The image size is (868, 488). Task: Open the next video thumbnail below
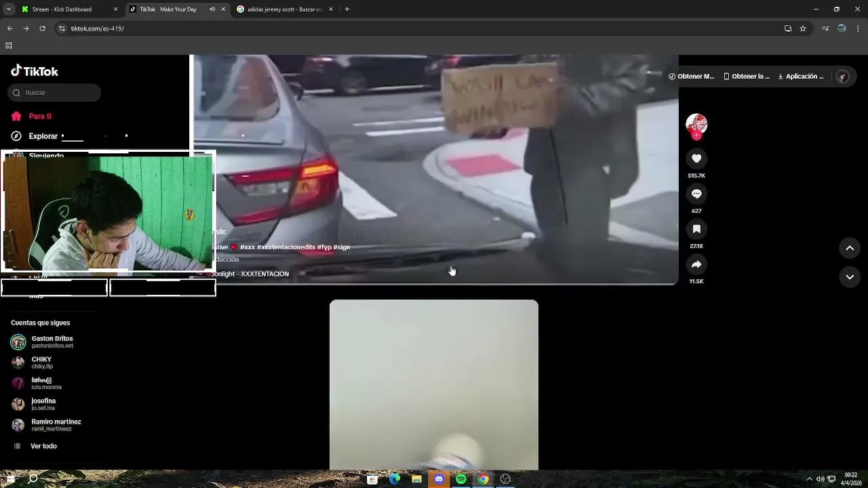(x=434, y=384)
